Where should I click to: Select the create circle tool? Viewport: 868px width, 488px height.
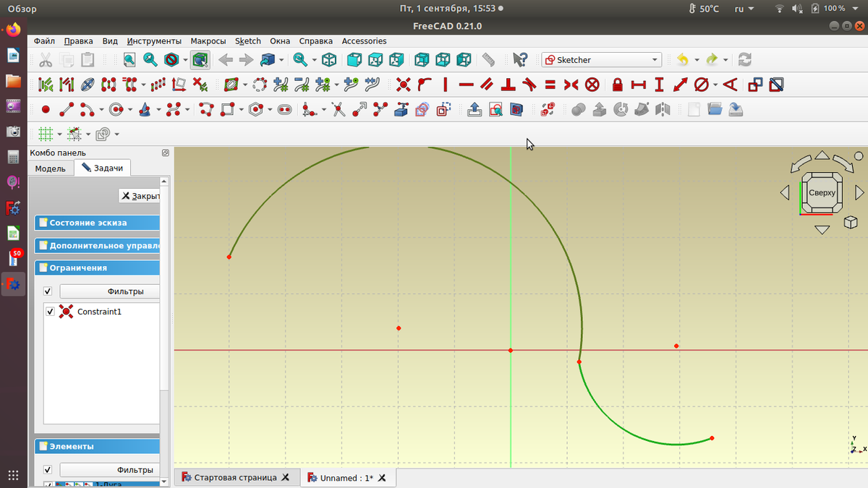116,109
